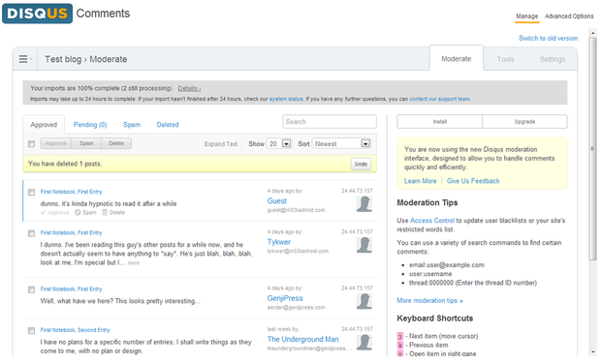The image size is (601, 364).
Task: Open the Approved comments tab
Action: coord(44,125)
